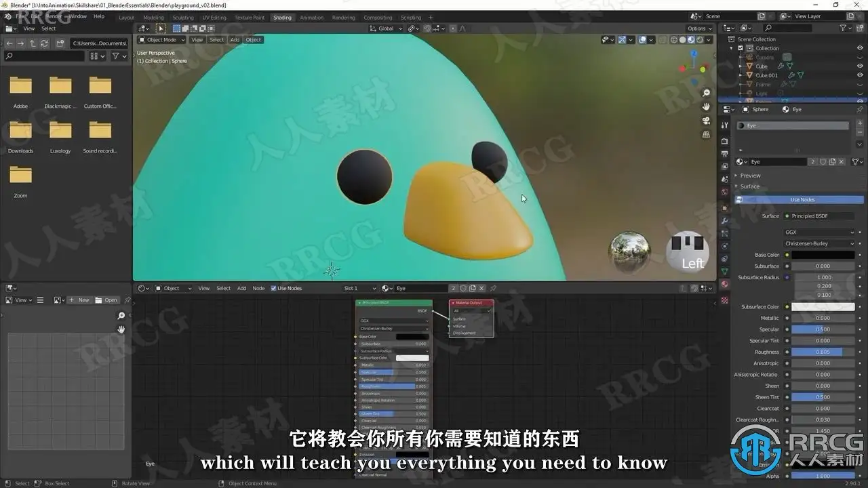The width and height of the screenshot is (868, 488).
Task: Switch to the Modeling workspace tab
Action: coord(153,18)
